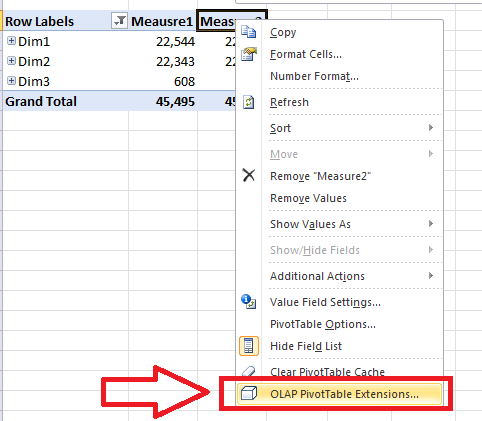Expand the Dim1 row
This screenshot has width=482, height=421.
11,41
